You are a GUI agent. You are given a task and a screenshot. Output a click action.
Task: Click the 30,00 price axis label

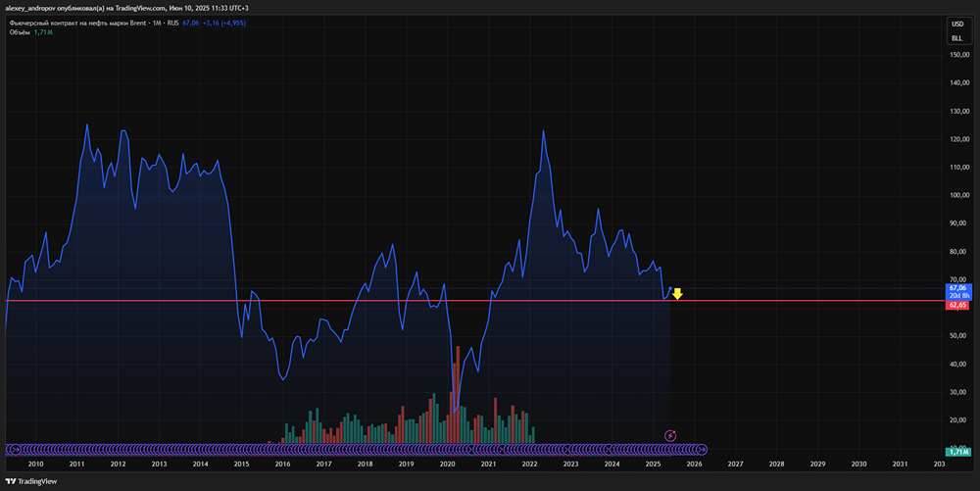[959, 392]
